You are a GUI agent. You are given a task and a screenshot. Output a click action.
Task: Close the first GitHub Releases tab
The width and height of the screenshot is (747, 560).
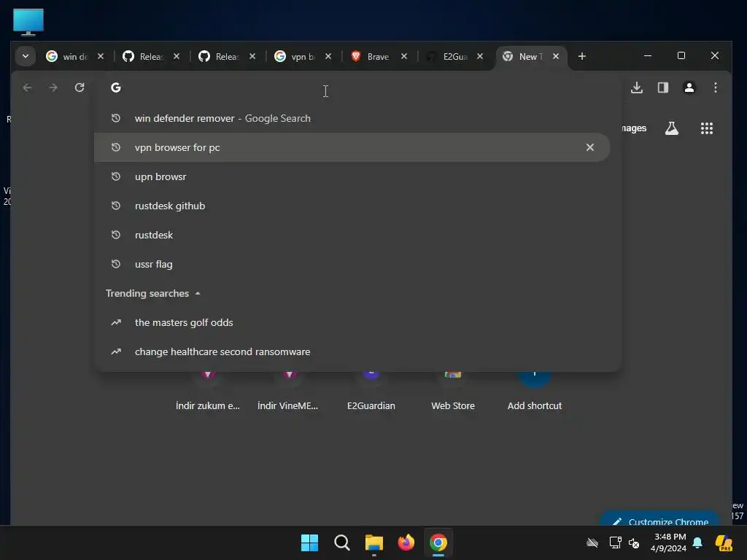(177, 56)
